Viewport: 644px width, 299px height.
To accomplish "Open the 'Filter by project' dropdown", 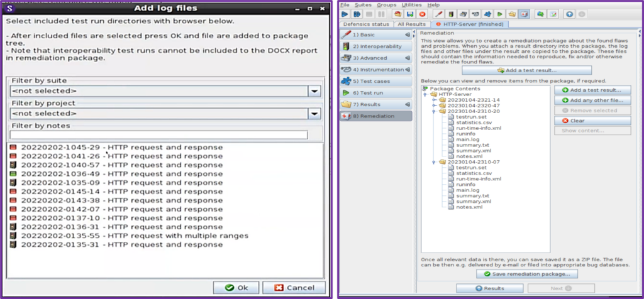I will click(314, 114).
